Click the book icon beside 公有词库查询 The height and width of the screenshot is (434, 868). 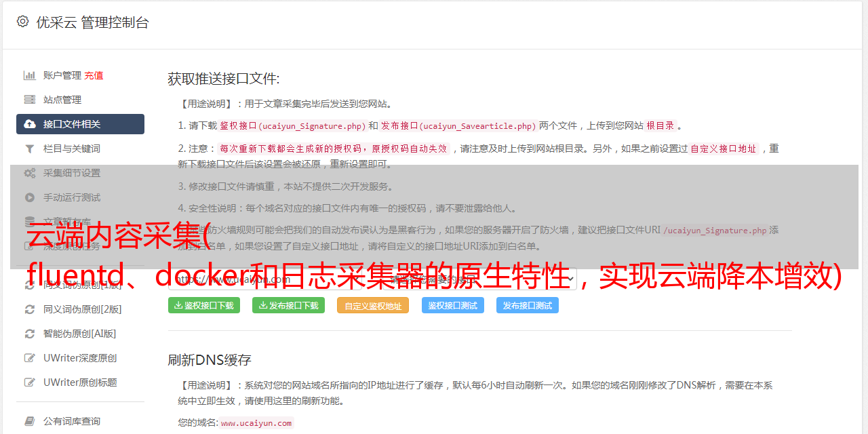(x=30, y=421)
